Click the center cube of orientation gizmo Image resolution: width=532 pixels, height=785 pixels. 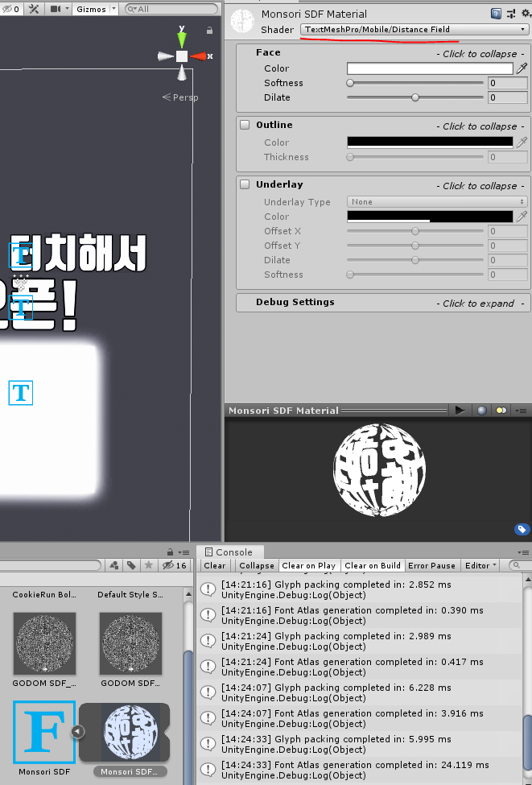click(182, 56)
